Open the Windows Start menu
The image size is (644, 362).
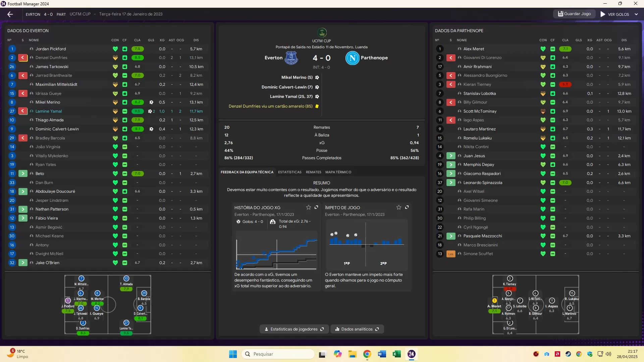point(233,354)
